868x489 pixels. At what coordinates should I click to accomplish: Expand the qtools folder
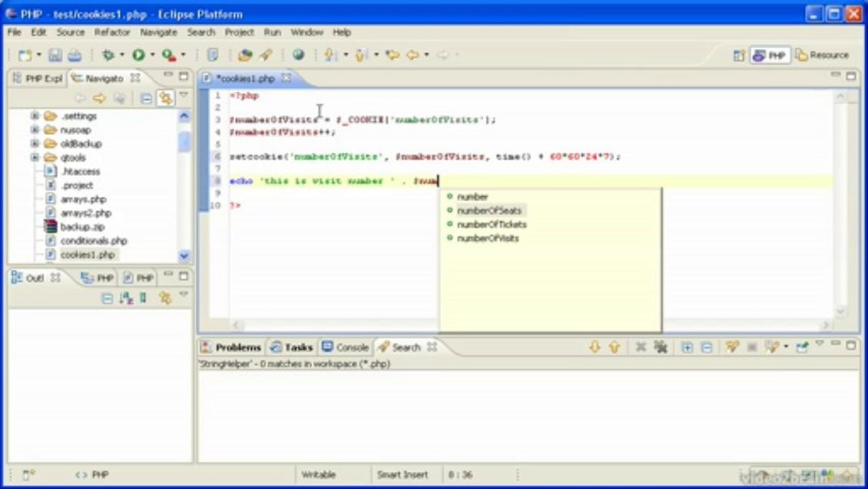pyautogui.click(x=35, y=158)
